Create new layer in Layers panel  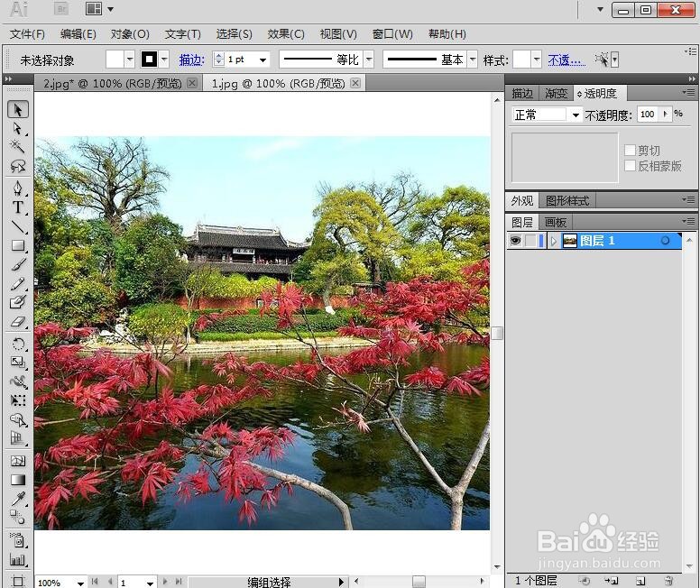click(640, 581)
